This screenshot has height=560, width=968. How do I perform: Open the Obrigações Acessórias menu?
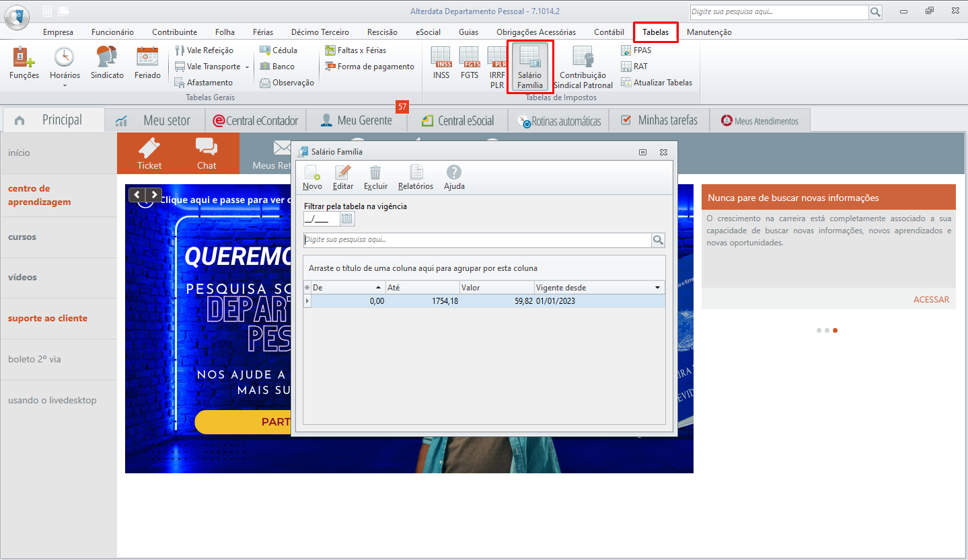(x=536, y=32)
